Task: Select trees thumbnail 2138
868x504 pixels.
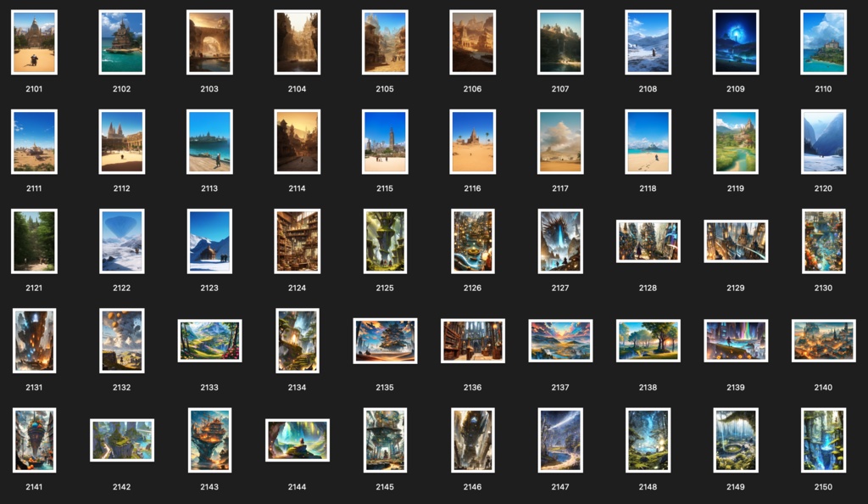Action: [648, 340]
